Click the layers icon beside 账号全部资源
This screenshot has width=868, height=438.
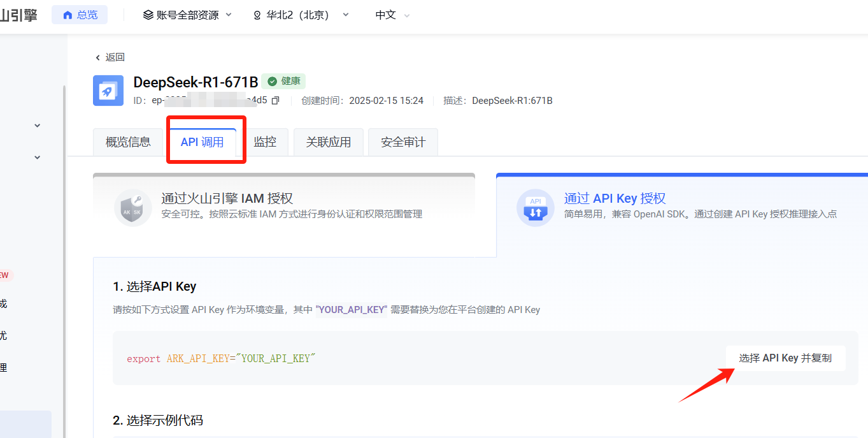[148, 15]
